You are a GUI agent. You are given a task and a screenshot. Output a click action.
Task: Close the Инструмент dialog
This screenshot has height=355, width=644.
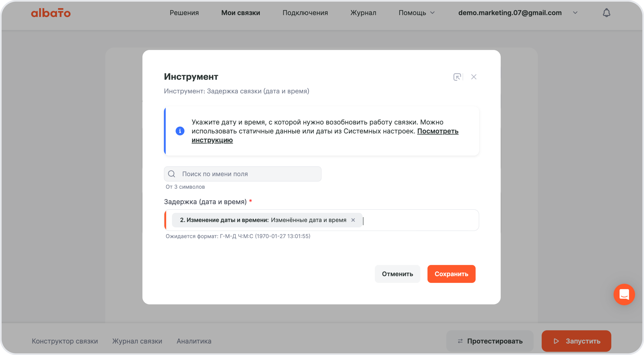[474, 77]
